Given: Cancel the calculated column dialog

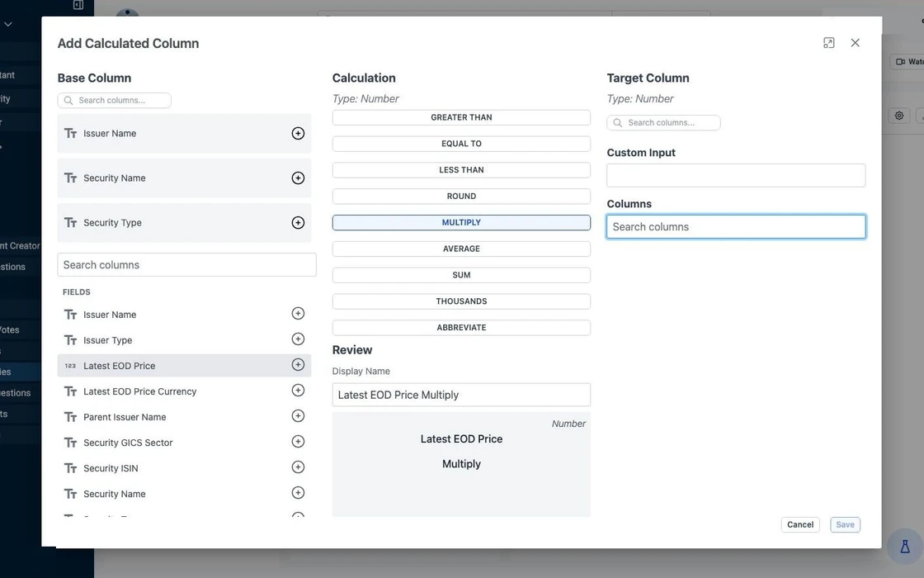Looking at the screenshot, I should (799, 524).
